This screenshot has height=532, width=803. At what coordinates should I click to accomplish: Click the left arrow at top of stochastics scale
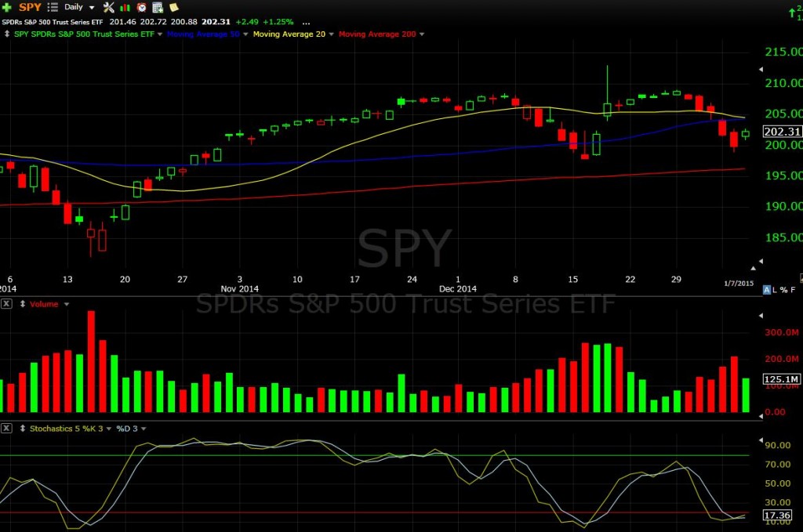point(761,440)
